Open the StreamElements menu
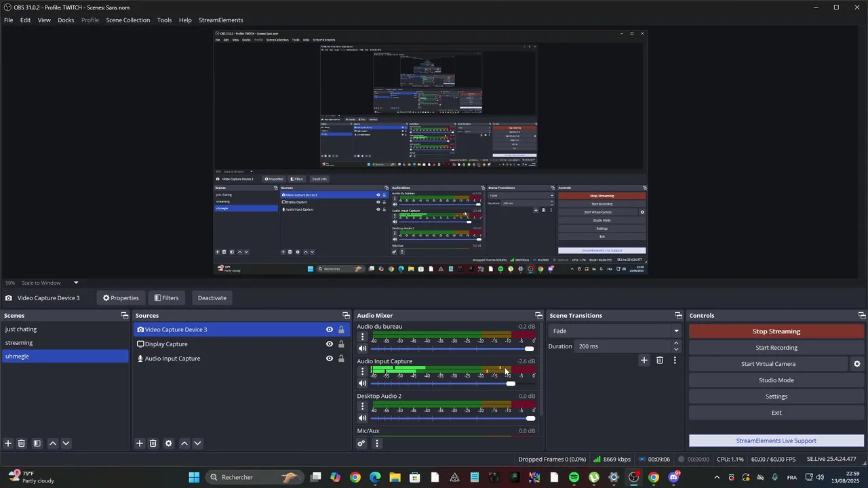The height and width of the screenshot is (488, 868). click(x=221, y=20)
